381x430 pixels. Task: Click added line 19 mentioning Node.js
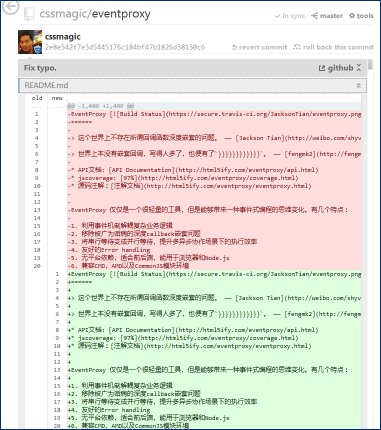click(214, 418)
